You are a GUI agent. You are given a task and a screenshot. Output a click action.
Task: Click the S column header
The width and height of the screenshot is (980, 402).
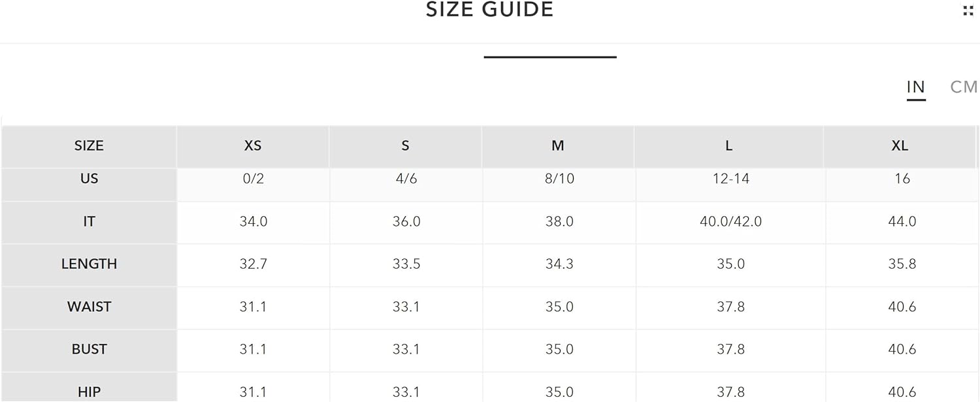[405, 146]
